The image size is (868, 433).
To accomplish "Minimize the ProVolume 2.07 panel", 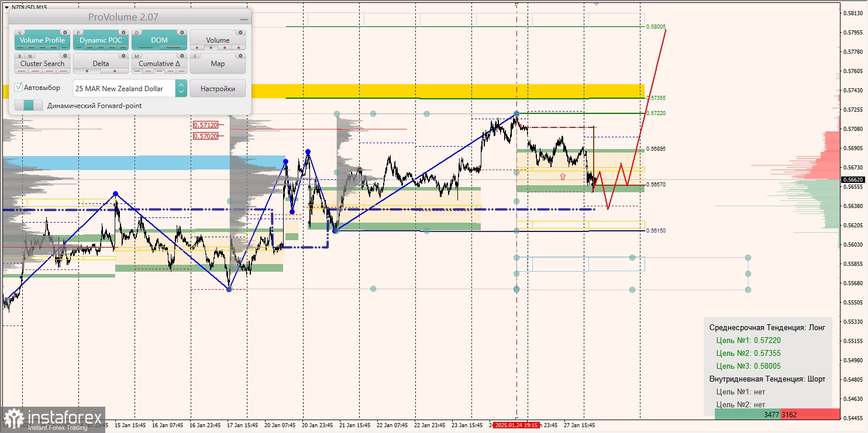I will (244, 19).
